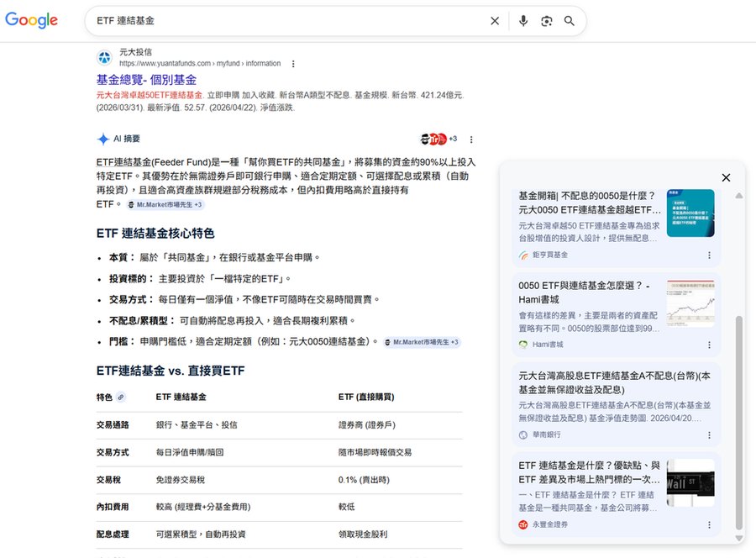The width and height of the screenshot is (756, 558).
Task: Click the 永豐金證券 source favicon
Action: click(x=523, y=524)
